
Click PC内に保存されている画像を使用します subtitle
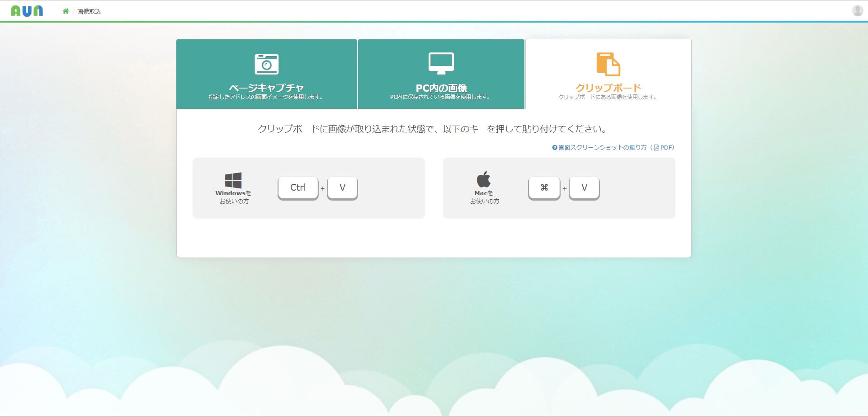[x=440, y=97]
